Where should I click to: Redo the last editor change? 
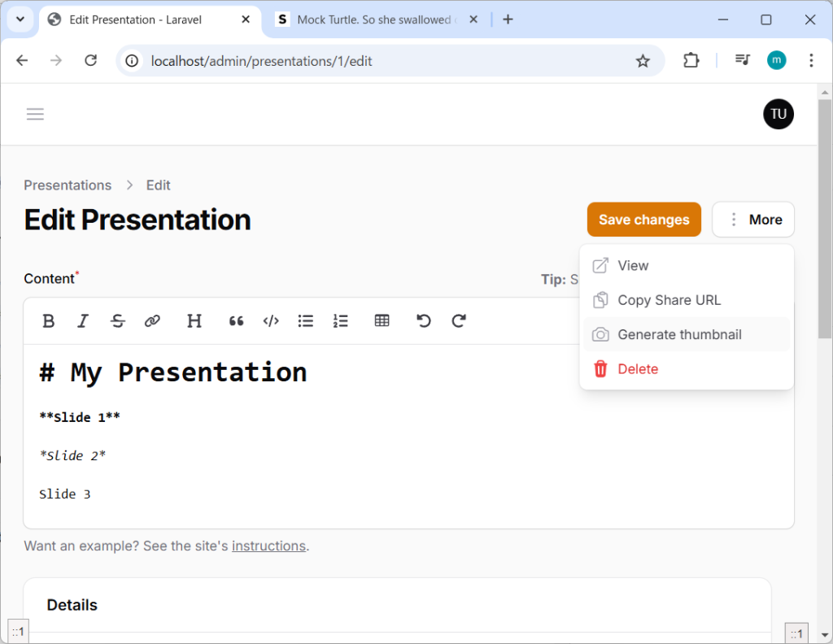(x=459, y=321)
